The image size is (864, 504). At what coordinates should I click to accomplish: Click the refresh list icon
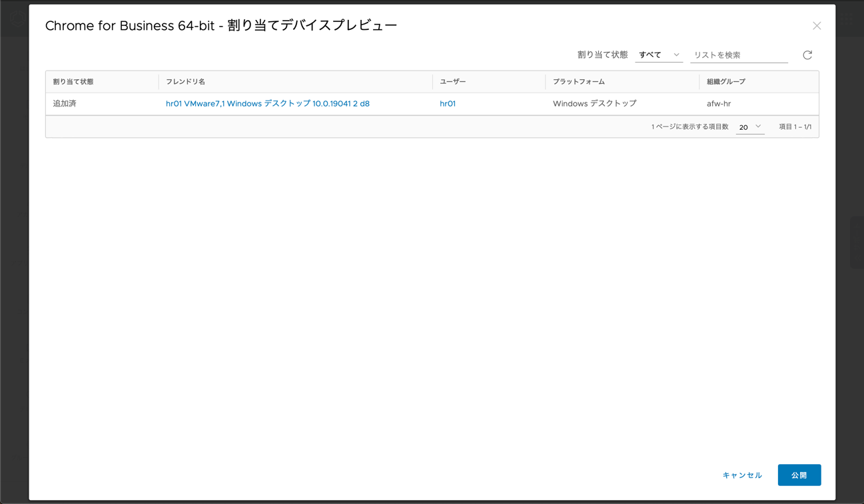tap(807, 55)
